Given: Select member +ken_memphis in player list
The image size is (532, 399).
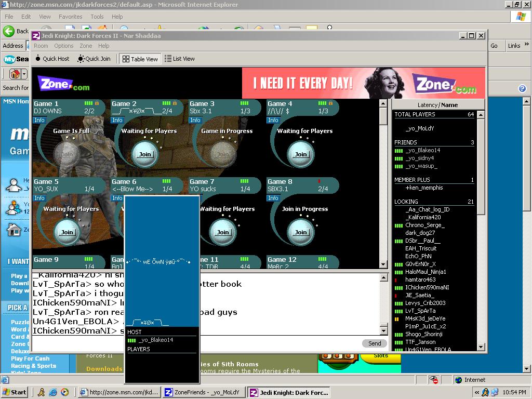Looking at the screenshot, I should click(424, 188).
